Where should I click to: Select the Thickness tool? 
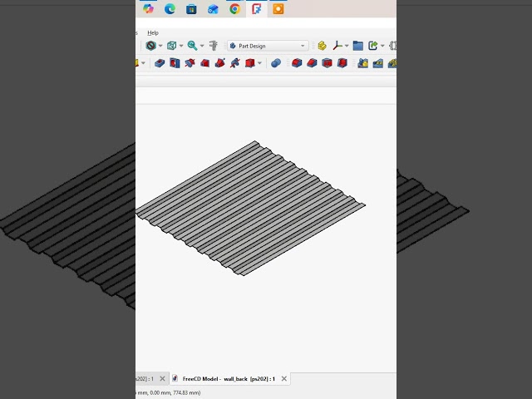click(342, 63)
